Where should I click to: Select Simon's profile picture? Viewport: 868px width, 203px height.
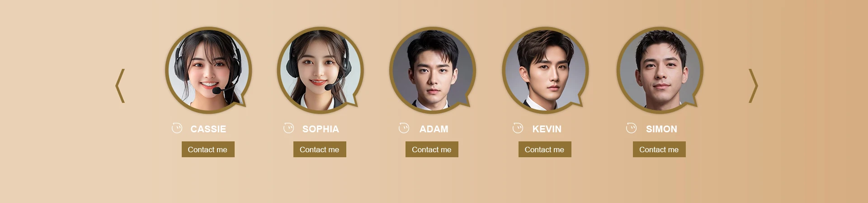[660, 70]
